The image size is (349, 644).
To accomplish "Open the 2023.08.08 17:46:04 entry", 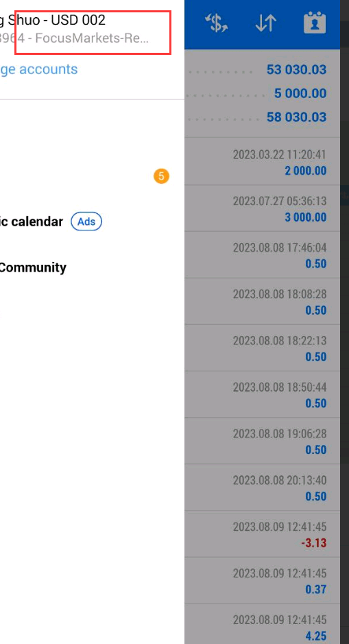I will [263, 254].
